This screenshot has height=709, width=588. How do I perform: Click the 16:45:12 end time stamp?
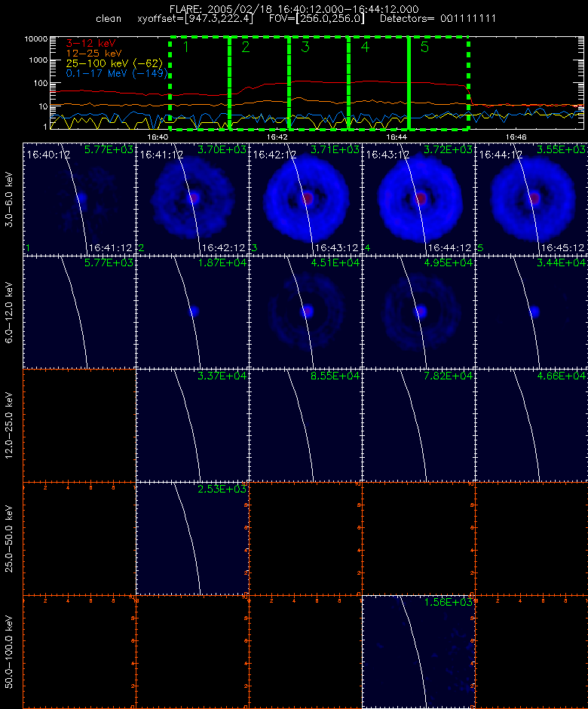562,248
